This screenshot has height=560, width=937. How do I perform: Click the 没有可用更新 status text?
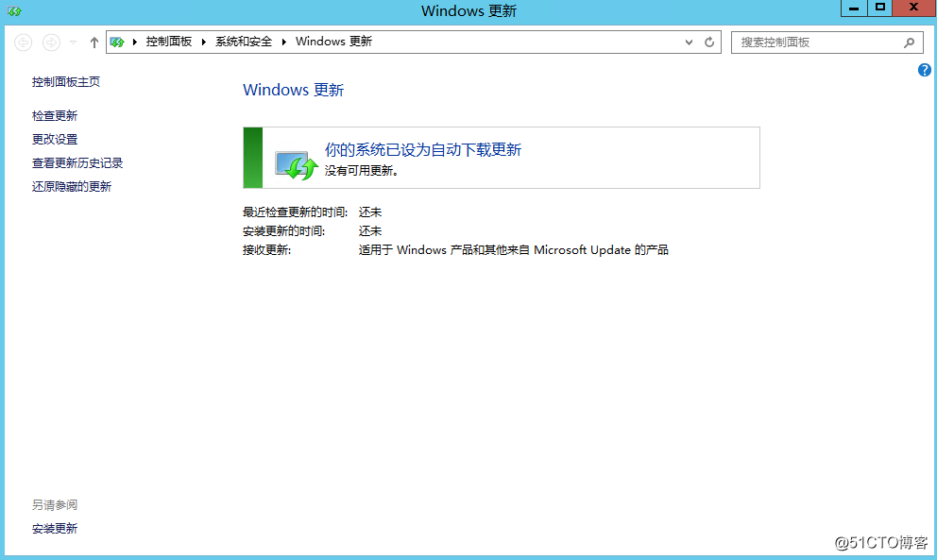click(362, 171)
